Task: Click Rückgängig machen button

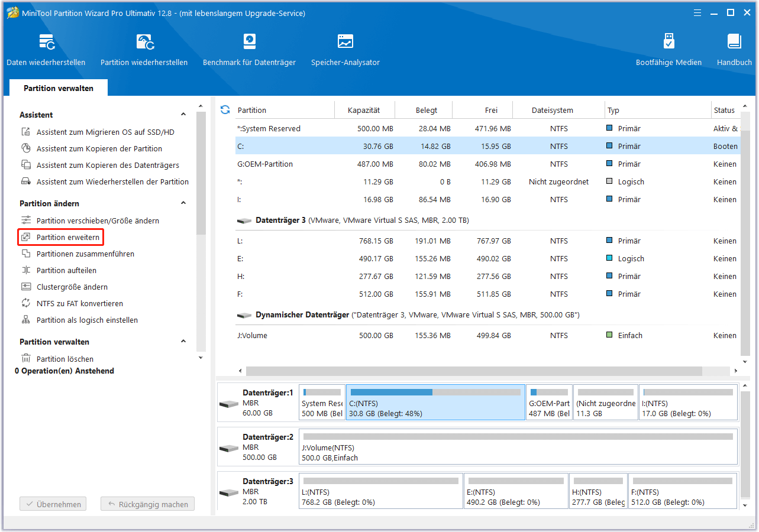Action: (147, 504)
